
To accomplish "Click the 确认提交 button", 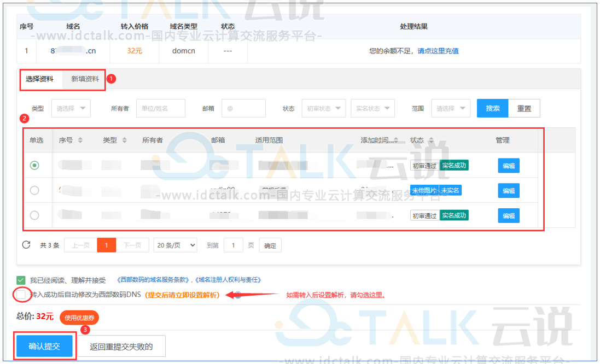I will 44,347.
